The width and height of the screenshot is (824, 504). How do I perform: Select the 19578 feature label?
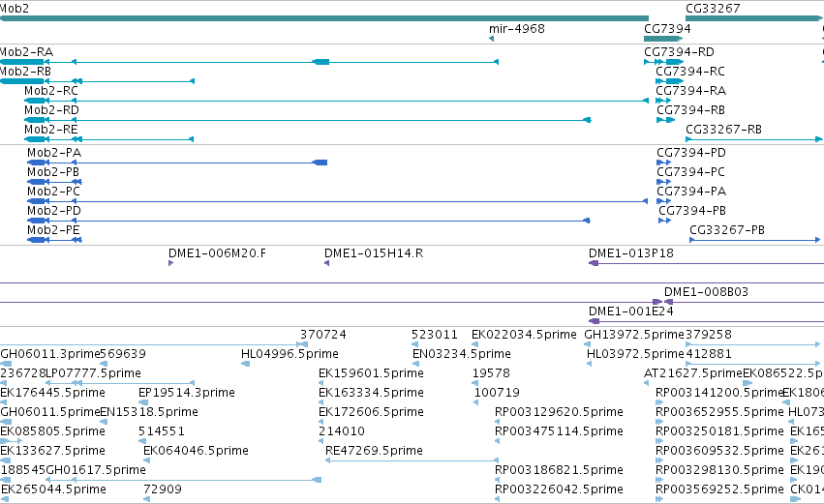tap(491, 373)
